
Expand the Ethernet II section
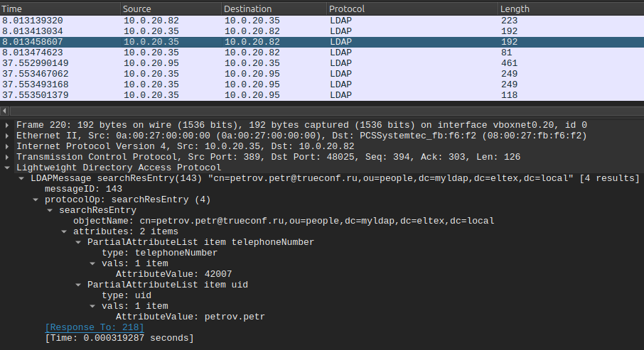[8, 136]
